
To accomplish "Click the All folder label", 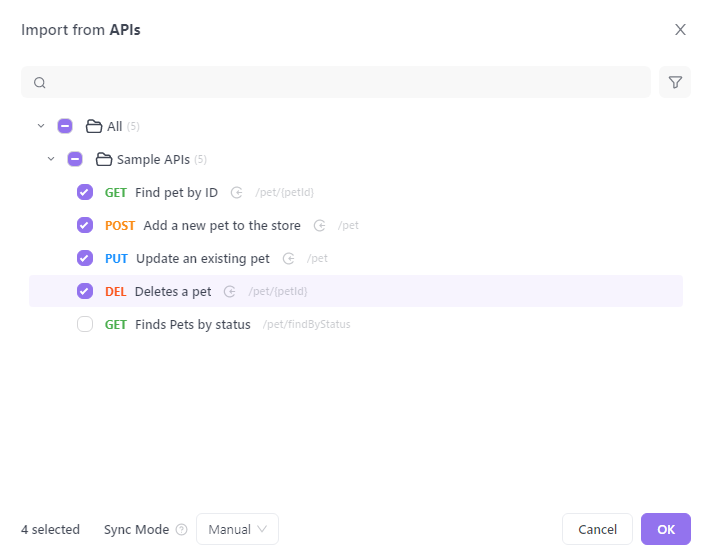I will [114, 126].
